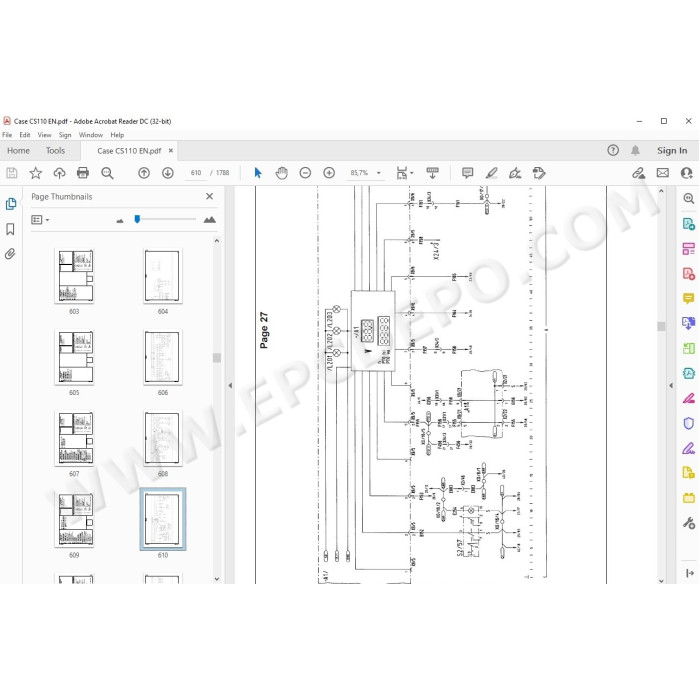Click the Print file icon
Viewport: 700px width, 700px height.
click(83, 173)
